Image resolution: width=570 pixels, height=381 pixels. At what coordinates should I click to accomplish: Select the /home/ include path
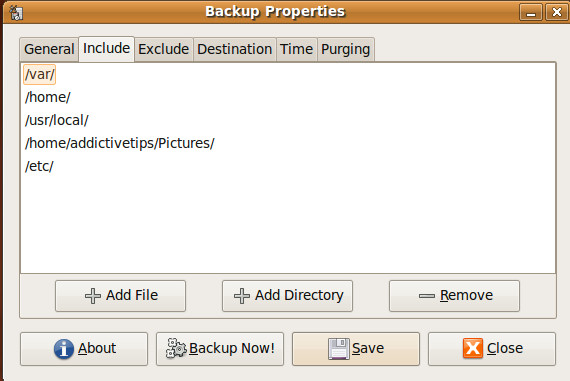pyautogui.click(x=48, y=97)
